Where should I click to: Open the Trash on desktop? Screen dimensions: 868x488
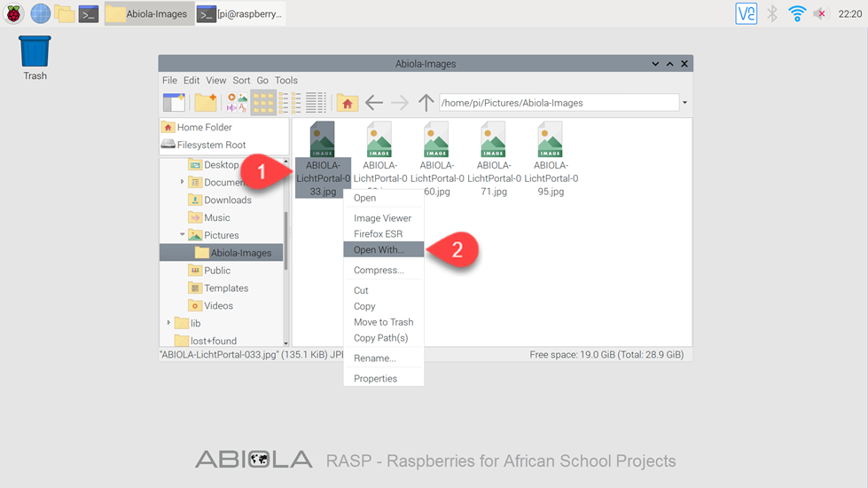[35, 52]
